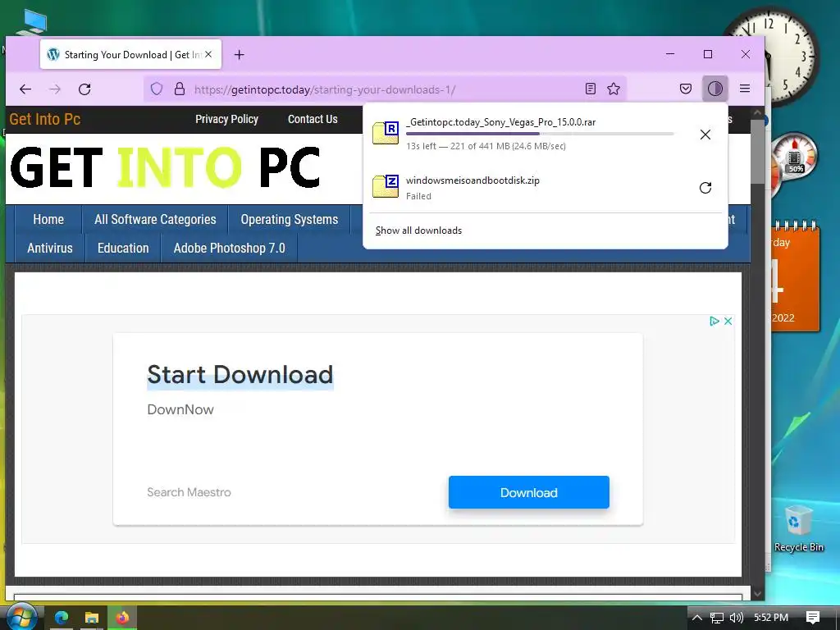Open the Save to Pocket icon
This screenshot has width=840, height=630.
coord(686,89)
